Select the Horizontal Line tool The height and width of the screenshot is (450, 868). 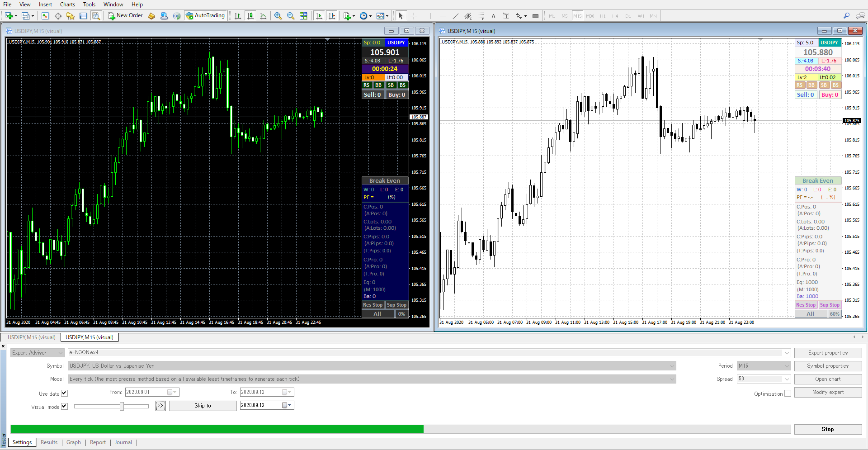click(443, 16)
